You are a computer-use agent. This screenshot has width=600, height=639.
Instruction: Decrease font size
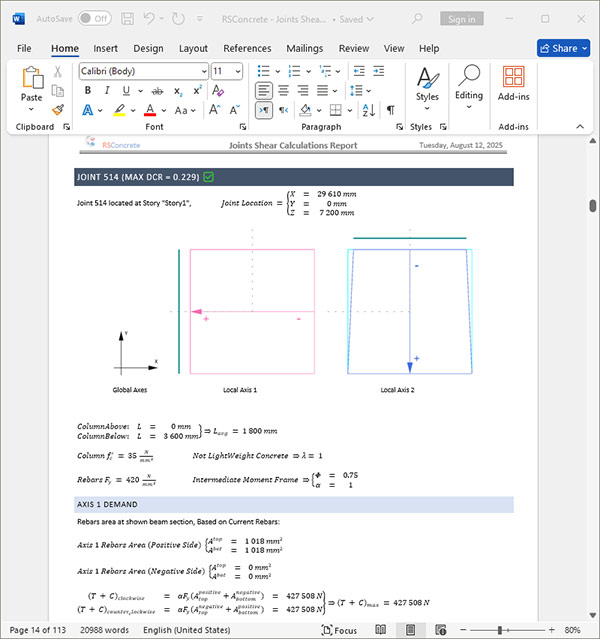point(234,110)
